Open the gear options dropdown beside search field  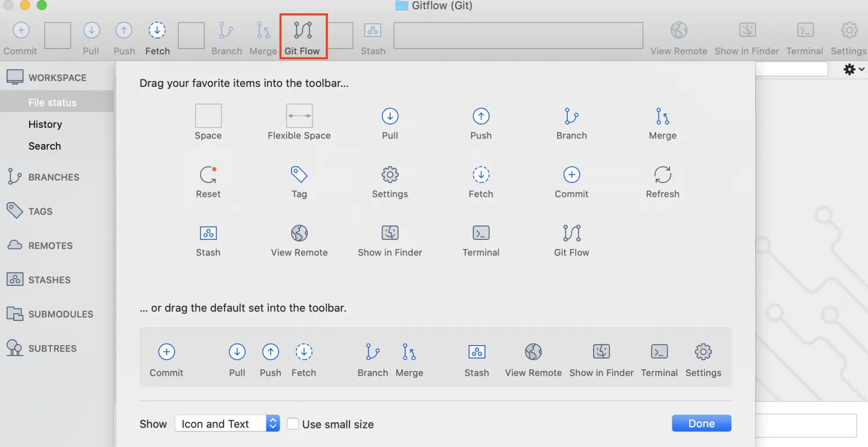854,69
